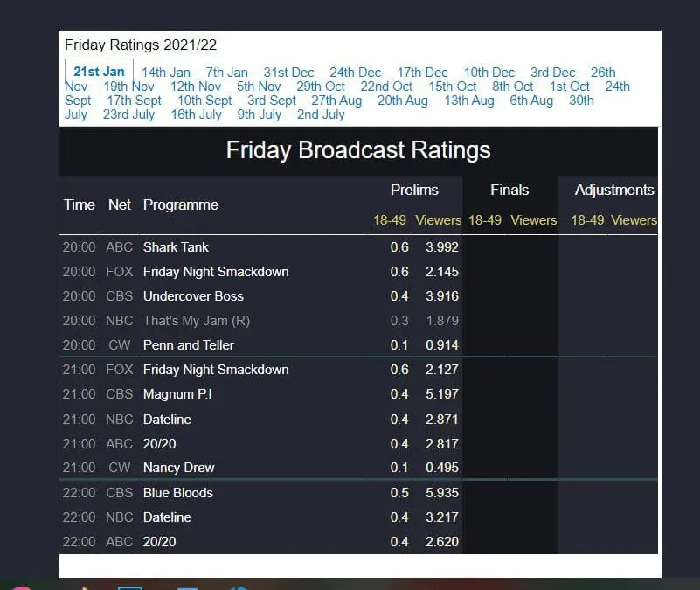700x590 pixels.
Task: Open the 22nd Oct ratings tab
Action: pyautogui.click(x=386, y=87)
